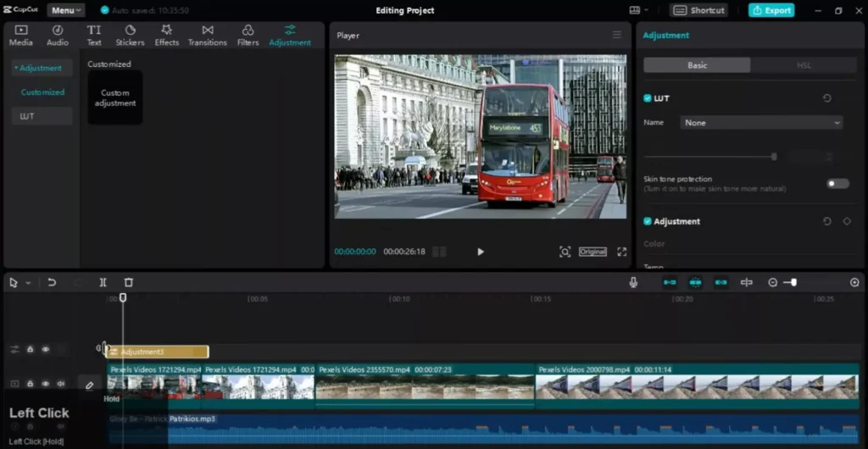Viewport: 868px width, 449px height.
Task: Collapse the Adjustment category in sidebar
Action: click(x=40, y=68)
